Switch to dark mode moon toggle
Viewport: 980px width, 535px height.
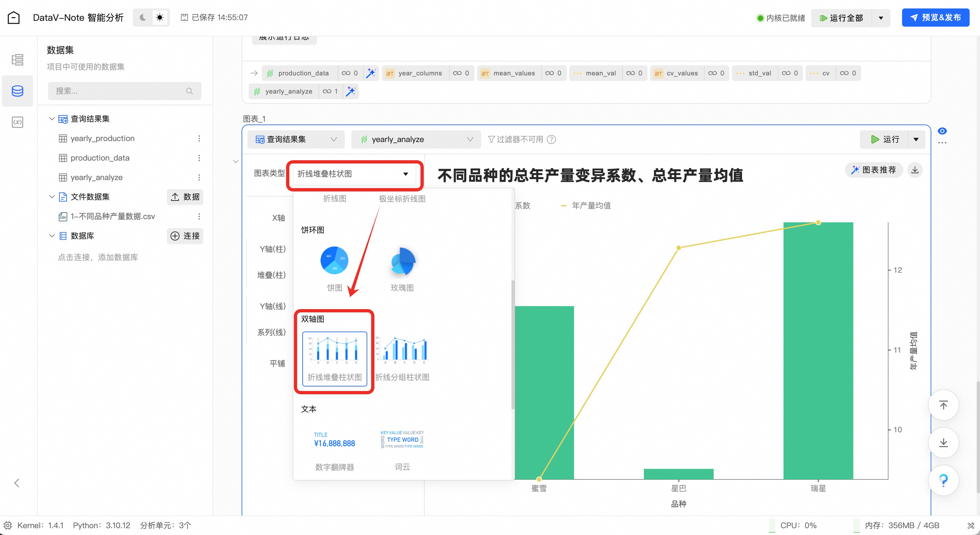[x=143, y=18]
